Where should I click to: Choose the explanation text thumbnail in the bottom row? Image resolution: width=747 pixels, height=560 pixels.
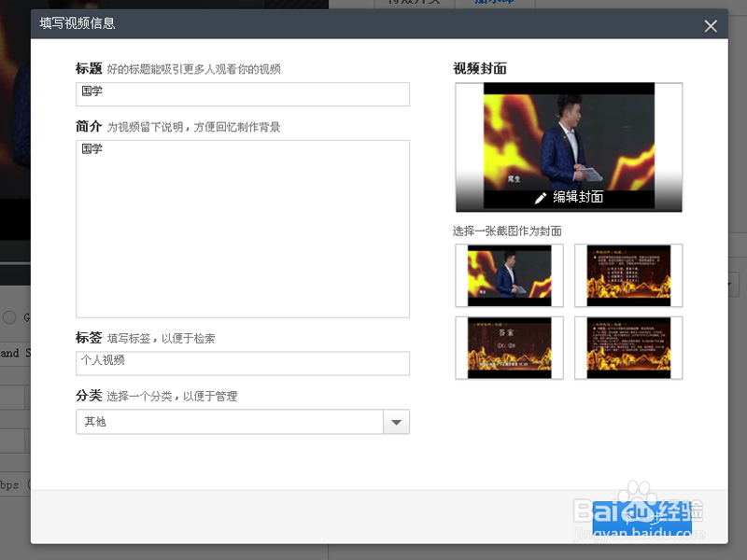tap(628, 347)
